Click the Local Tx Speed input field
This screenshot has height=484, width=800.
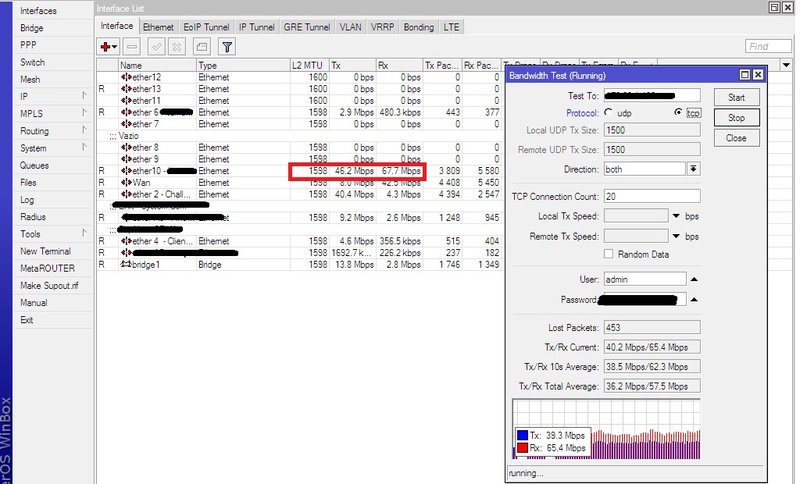click(x=636, y=216)
